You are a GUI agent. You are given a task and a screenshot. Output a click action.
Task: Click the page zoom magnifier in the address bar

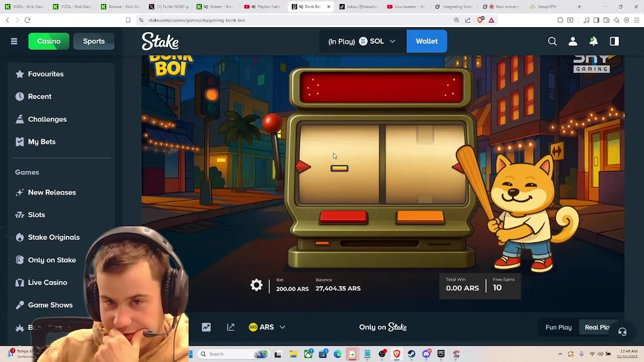456,20
